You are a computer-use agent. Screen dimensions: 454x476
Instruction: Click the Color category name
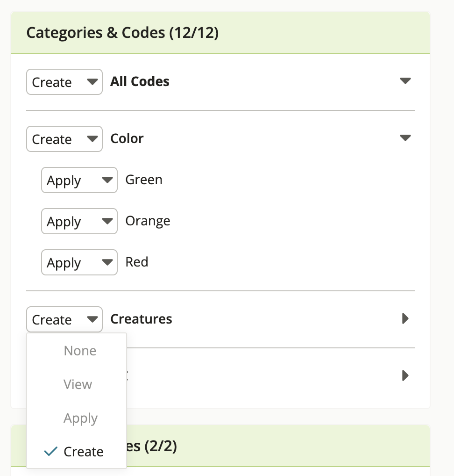pos(127,138)
